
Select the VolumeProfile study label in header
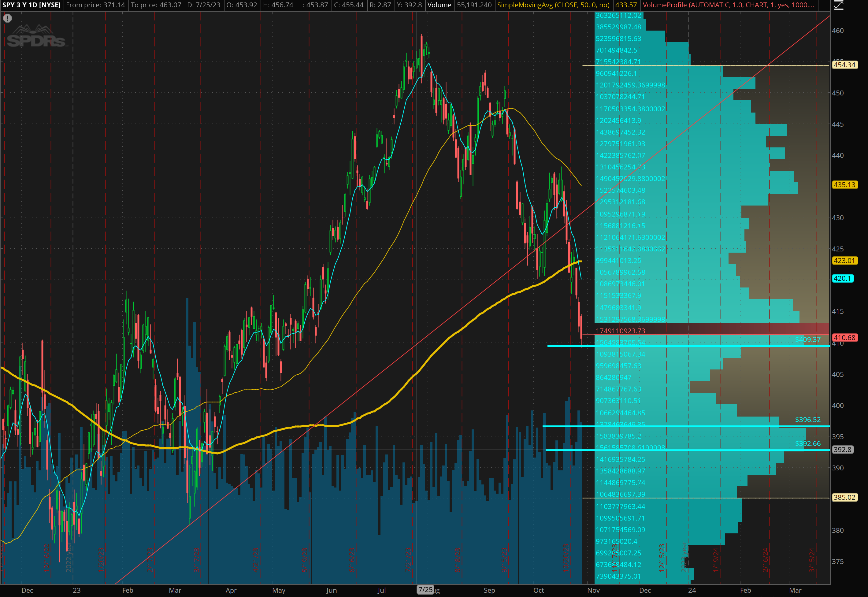click(728, 5)
